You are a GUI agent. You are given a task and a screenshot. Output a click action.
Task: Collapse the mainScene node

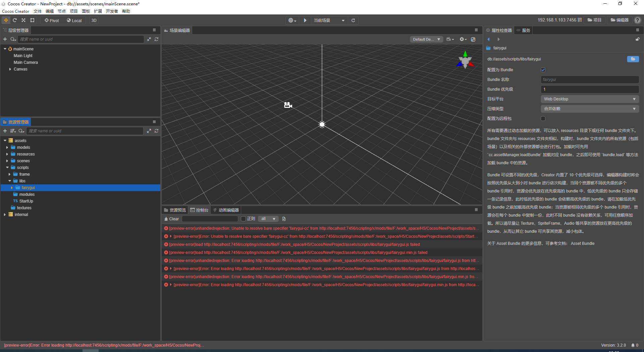5,49
